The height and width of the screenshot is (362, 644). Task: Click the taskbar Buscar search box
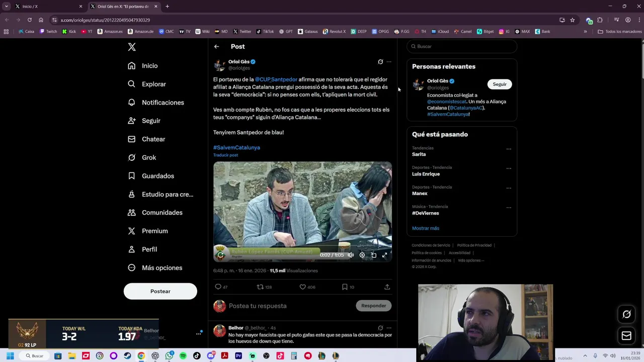pyautogui.click(x=35, y=356)
